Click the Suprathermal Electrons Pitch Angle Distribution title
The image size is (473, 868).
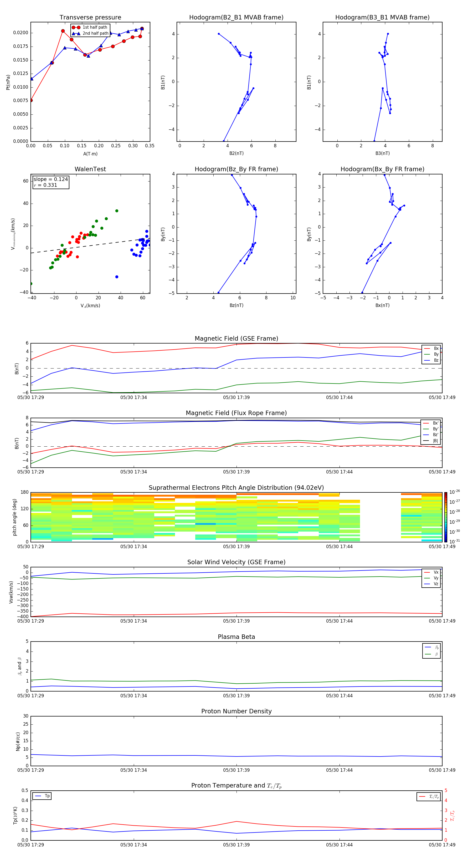pyautogui.click(x=236, y=488)
